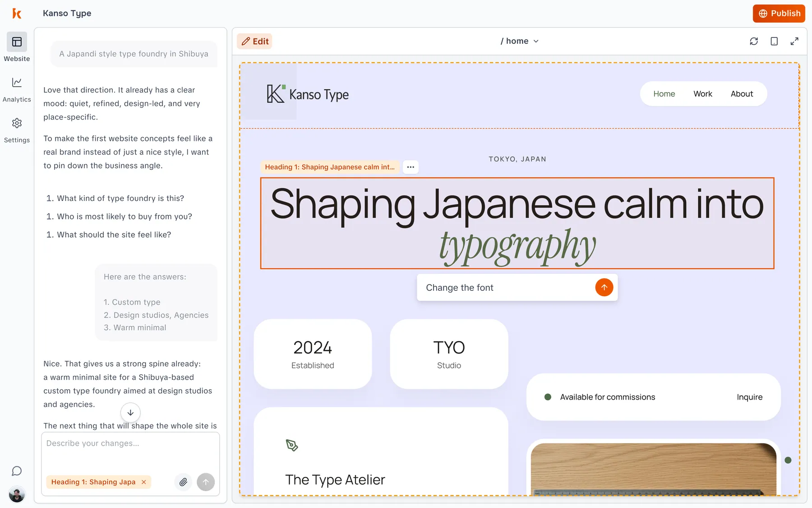Expand preview to fullscreen

[x=794, y=41]
